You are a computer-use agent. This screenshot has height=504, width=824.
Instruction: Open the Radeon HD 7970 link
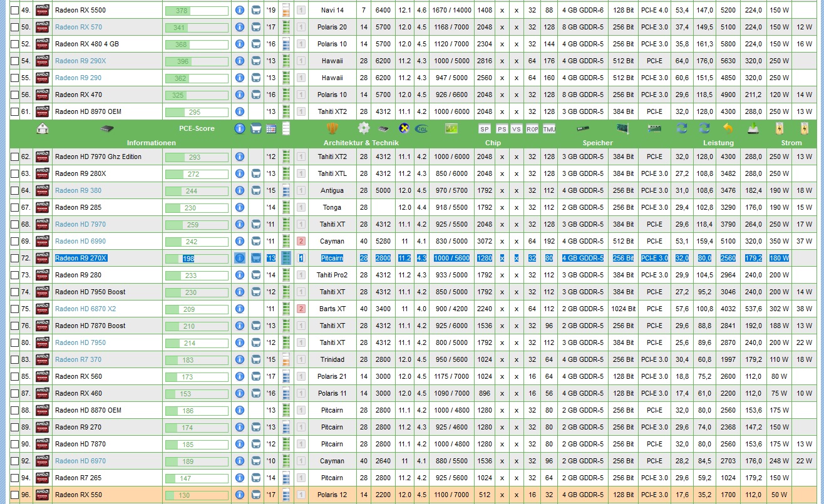pos(80,224)
